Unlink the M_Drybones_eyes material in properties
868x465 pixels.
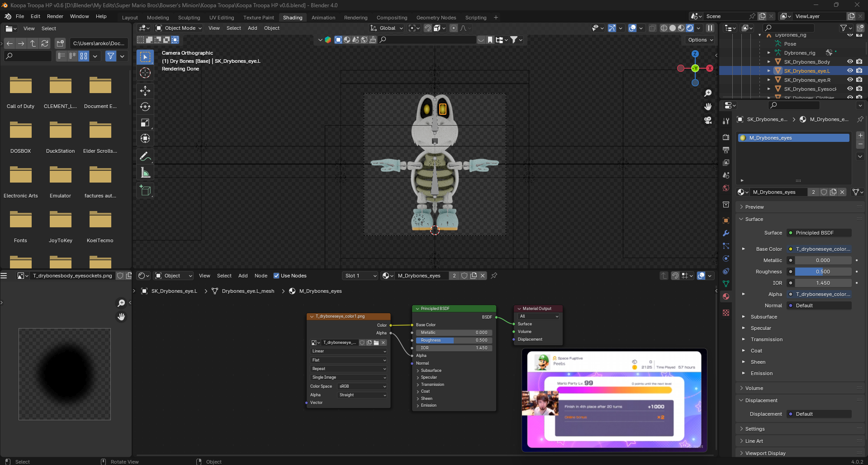tap(842, 192)
